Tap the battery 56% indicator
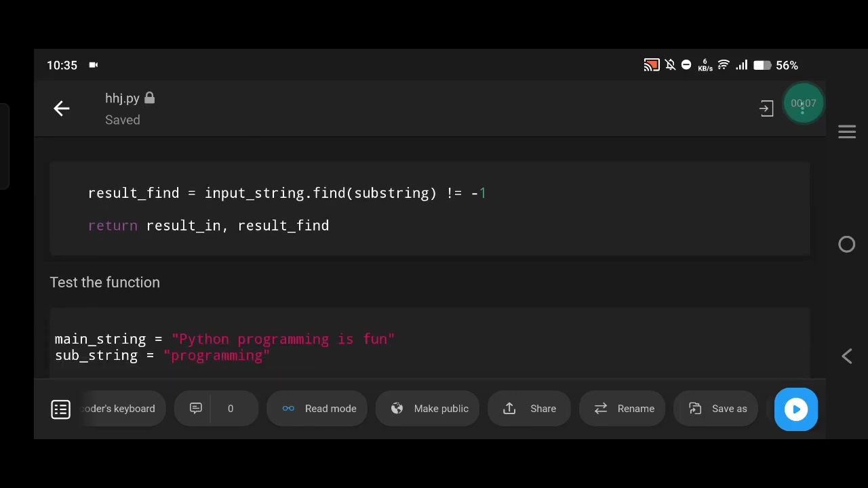The width and height of the screenshot is (868, 488). 776,65
